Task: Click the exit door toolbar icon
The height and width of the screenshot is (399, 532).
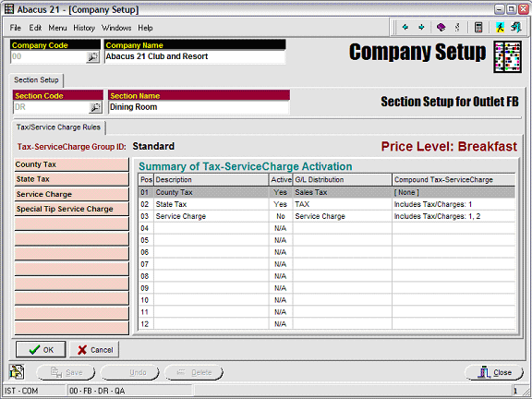Action: tap(516, 27)
